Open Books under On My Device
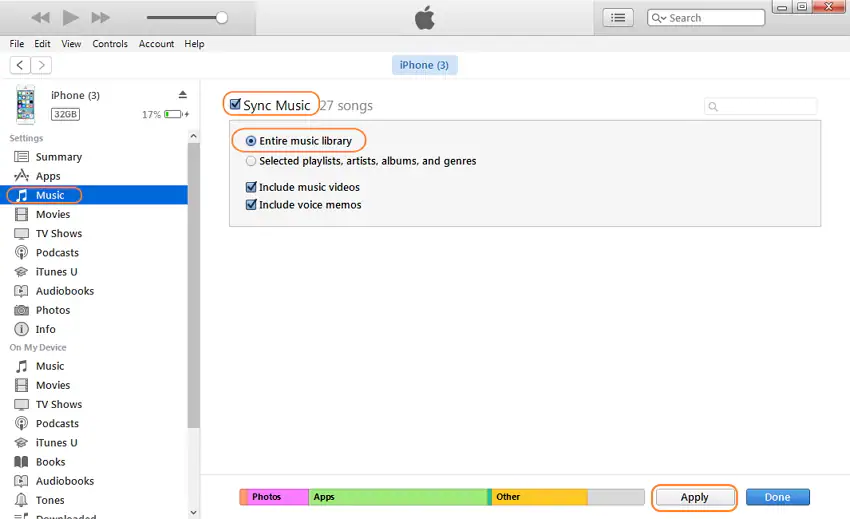This screenshot has height=519, width=850. 94,462
